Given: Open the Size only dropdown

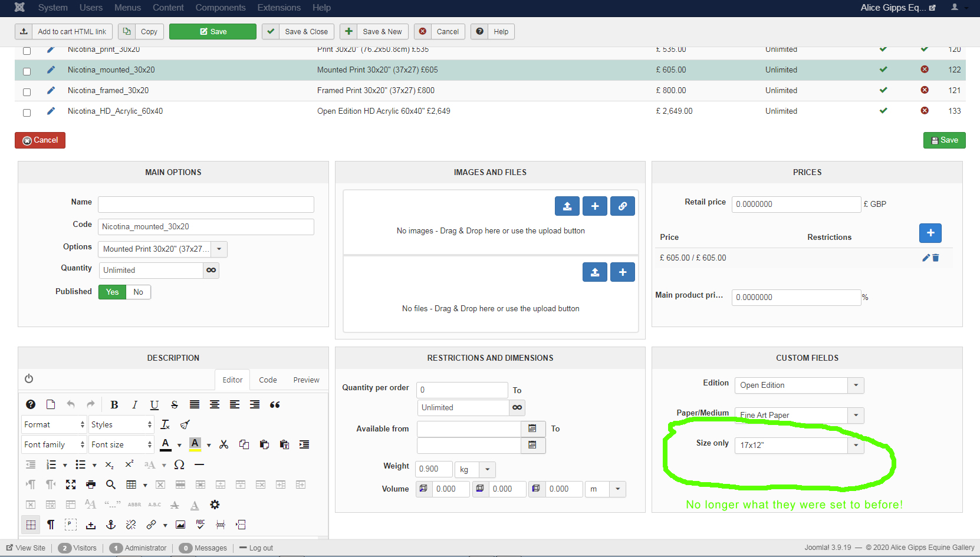Looking at the screenshot, I should pyautogui.click(x=856, y=445).
